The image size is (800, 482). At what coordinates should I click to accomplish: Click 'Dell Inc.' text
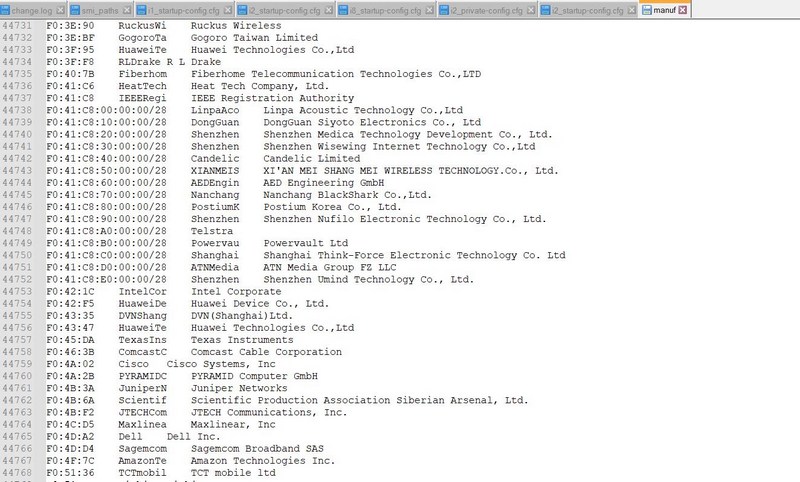pyautogui.click(x=193, y=437)
